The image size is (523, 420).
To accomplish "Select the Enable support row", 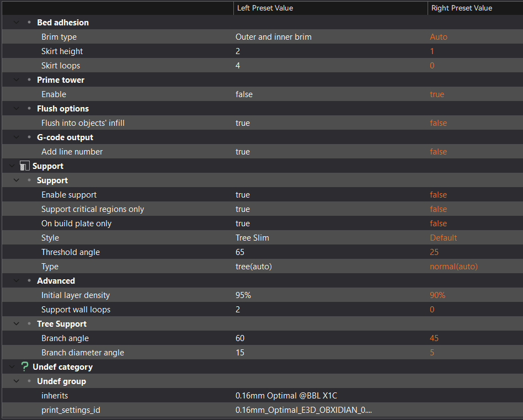I will pyautogui.click(x=263, y=194).
